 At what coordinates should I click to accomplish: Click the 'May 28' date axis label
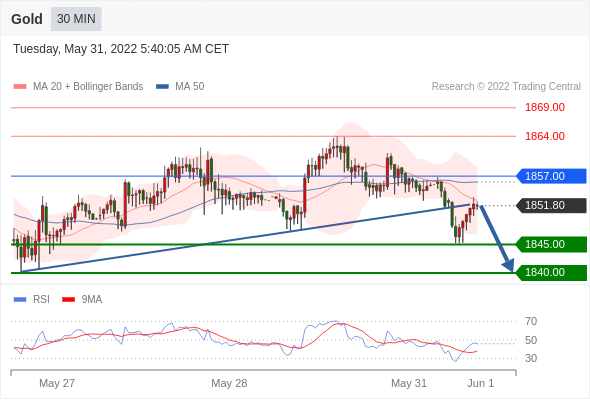coord(229,383)
